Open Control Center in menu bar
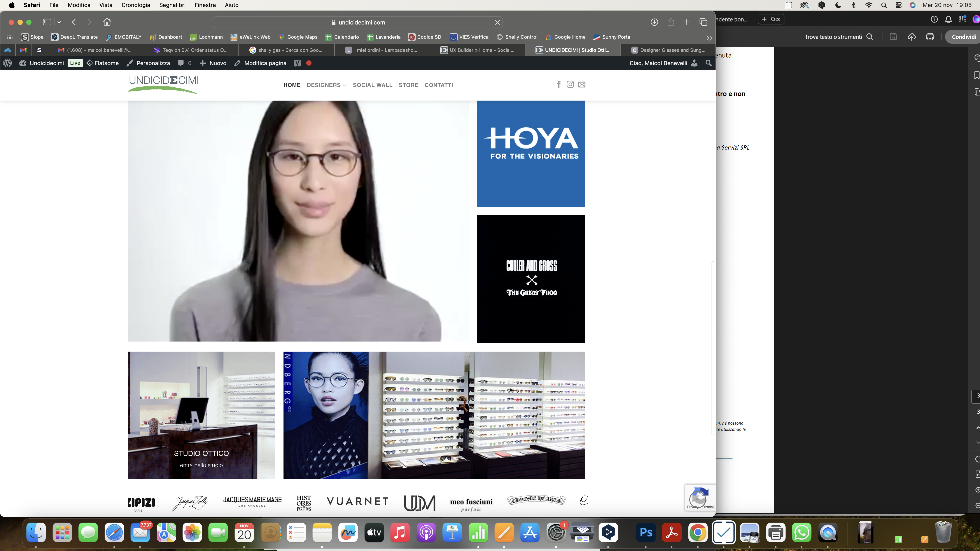 click(x=898, y=5)
